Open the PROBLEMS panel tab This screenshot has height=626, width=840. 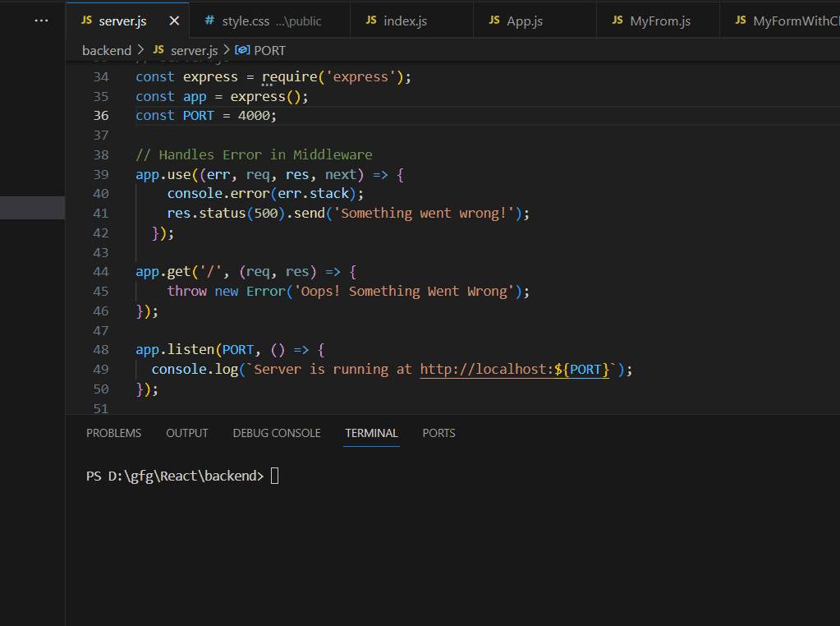tap(113, 433)
